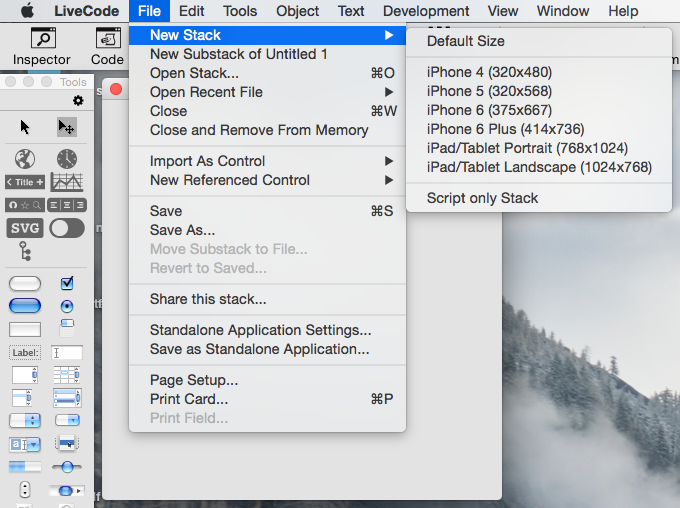Viewport: 680px width, 508px height.
Task: Select the slider control in Tools
Action: tap(67, 467)
